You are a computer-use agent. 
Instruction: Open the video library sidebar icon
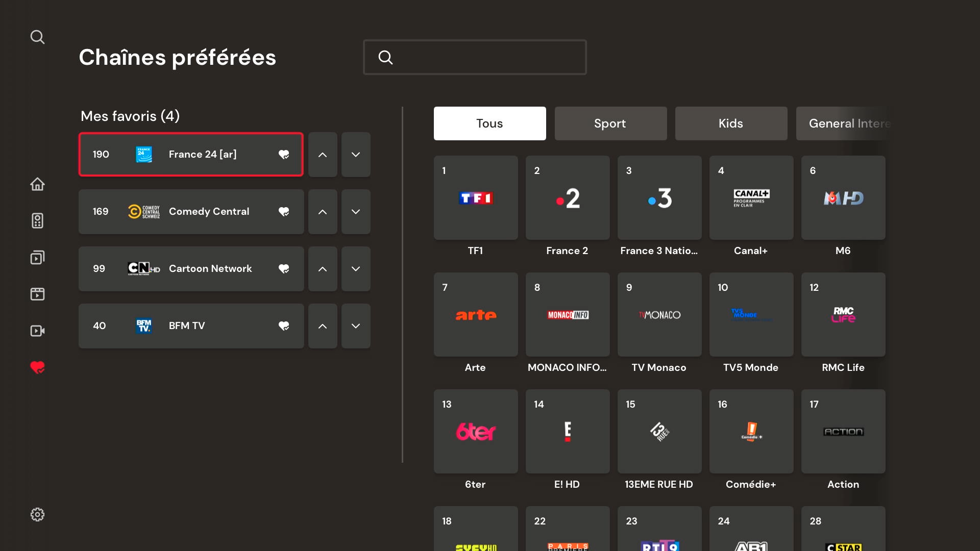(x=37, y=257)
